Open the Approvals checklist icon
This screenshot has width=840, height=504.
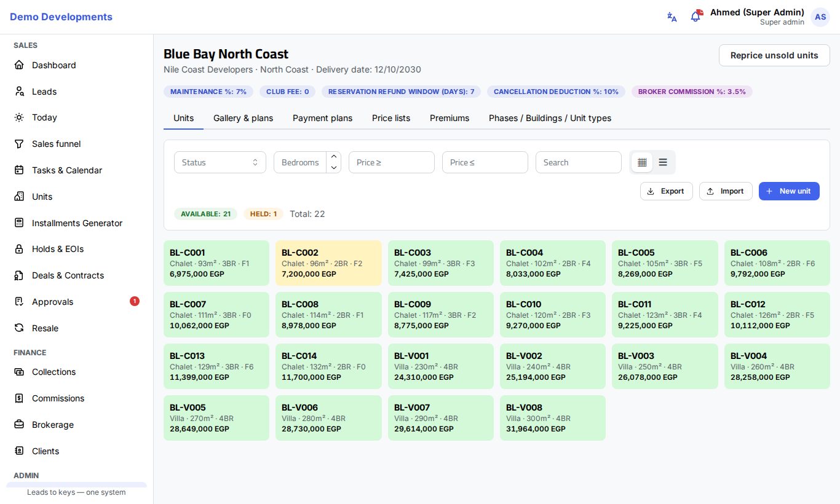coord(19,302)
